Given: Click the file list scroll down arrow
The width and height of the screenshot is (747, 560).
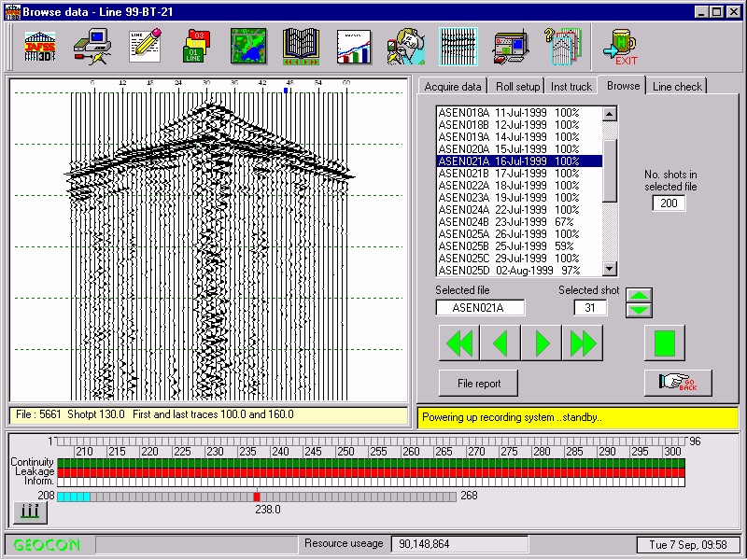Looking at the screenshot, I should 610,269.
